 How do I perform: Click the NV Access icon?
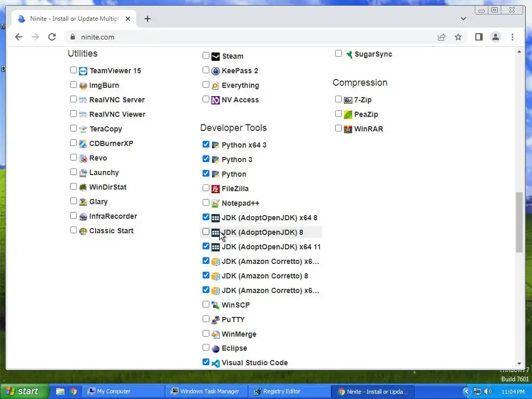pyautogui.click(x=216, y=100)
